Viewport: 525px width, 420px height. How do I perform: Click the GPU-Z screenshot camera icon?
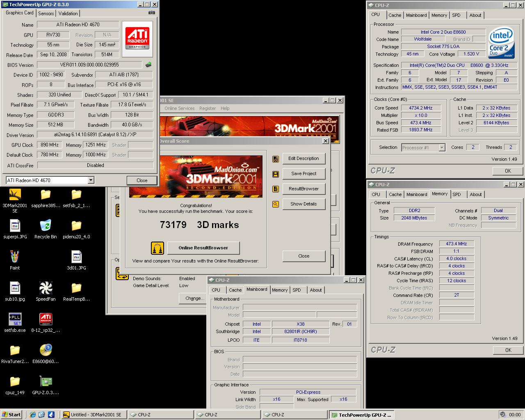152,13
